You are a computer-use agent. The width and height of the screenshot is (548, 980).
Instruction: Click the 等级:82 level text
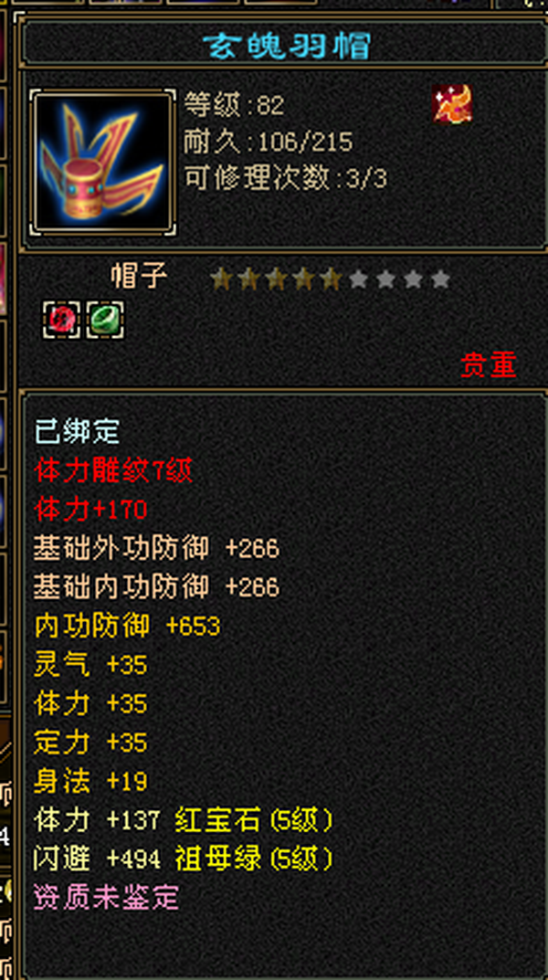coord(234,105)
